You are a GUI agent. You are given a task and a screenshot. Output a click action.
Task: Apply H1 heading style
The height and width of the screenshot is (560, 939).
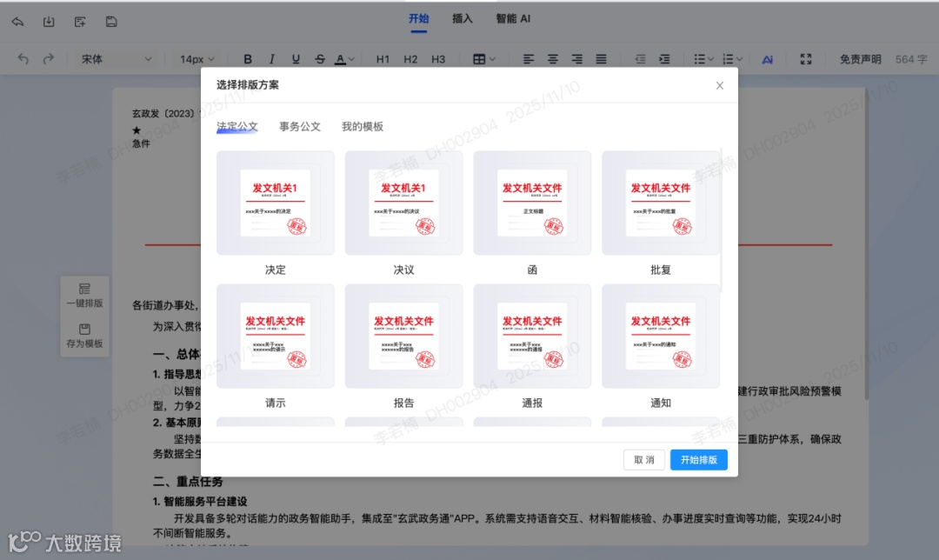click(383, 58)
